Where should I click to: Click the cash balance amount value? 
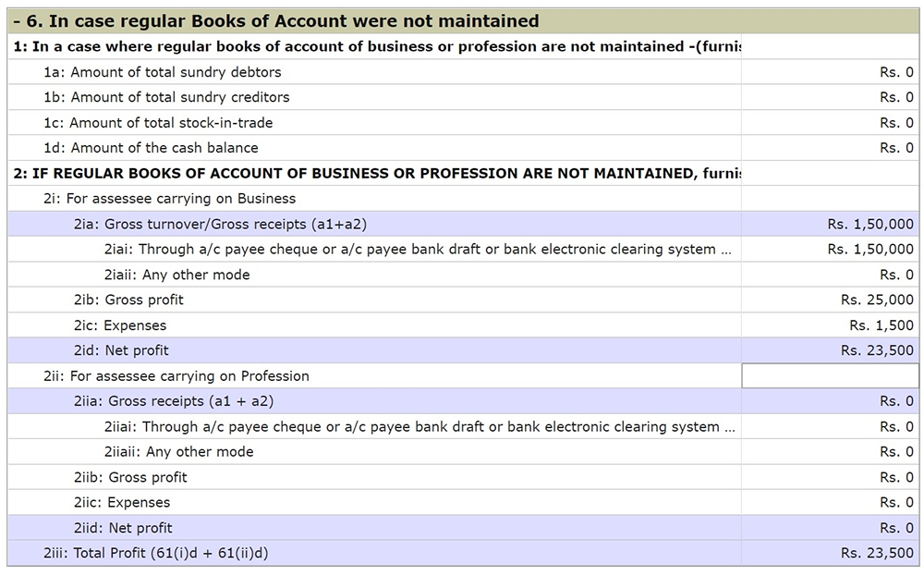[x=895, y=148]
